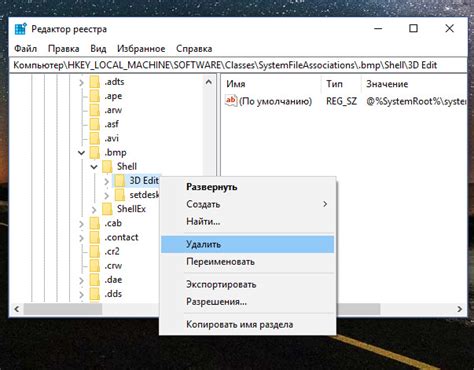474x370 pixels.
Task: Select the .cr2 tree key label
Action: point(112,251)
